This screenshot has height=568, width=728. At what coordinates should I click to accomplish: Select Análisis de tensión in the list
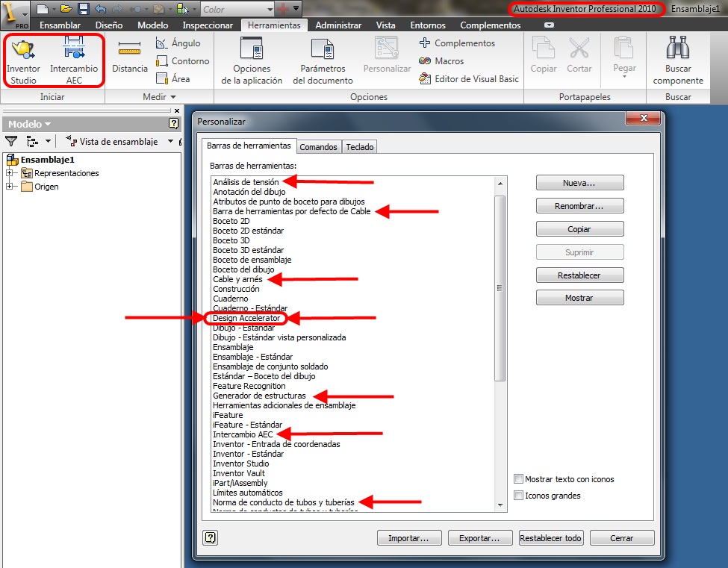click(246, 182)
